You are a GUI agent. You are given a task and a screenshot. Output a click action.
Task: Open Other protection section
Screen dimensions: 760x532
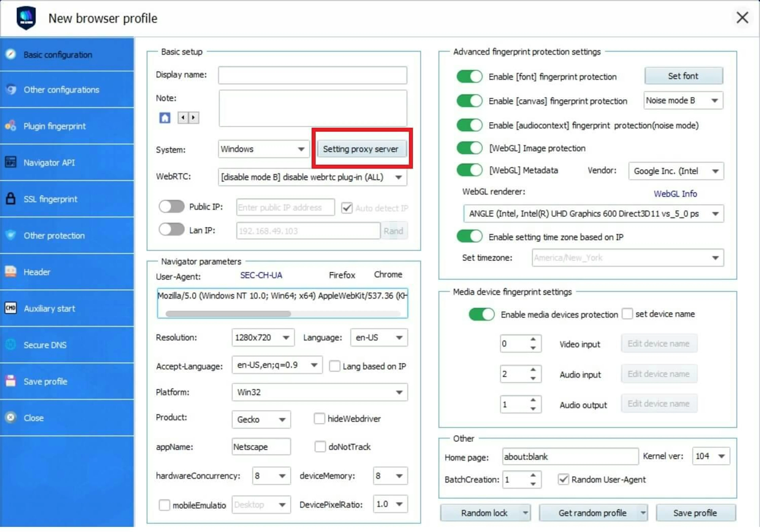point(67,235)
